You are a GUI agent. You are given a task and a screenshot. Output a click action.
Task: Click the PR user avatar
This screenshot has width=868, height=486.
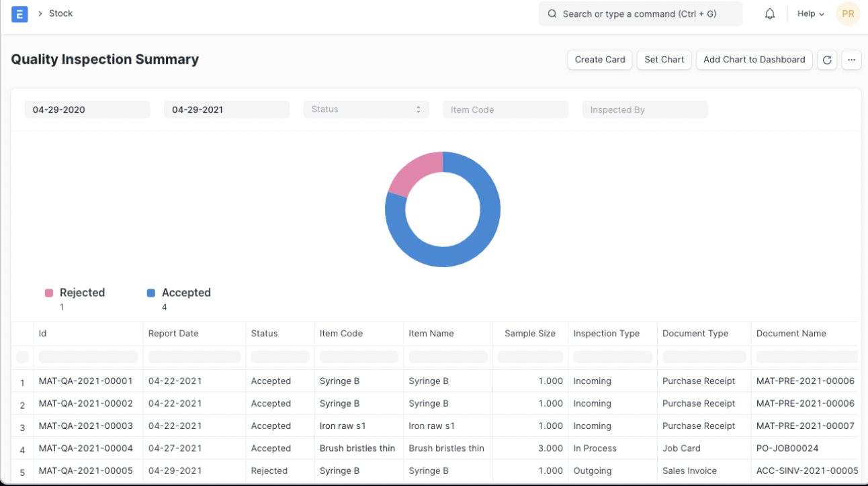pyautogui.click(x=848, y=14)
